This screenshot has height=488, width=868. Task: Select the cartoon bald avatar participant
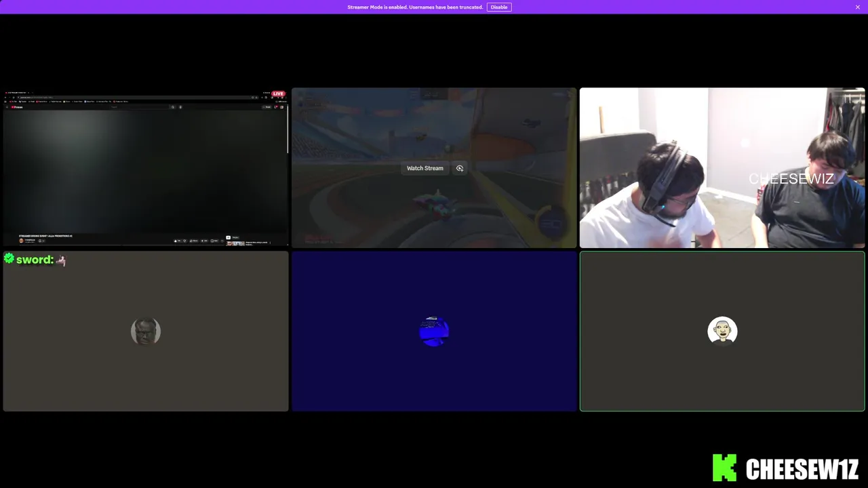[x=722, y=331]
